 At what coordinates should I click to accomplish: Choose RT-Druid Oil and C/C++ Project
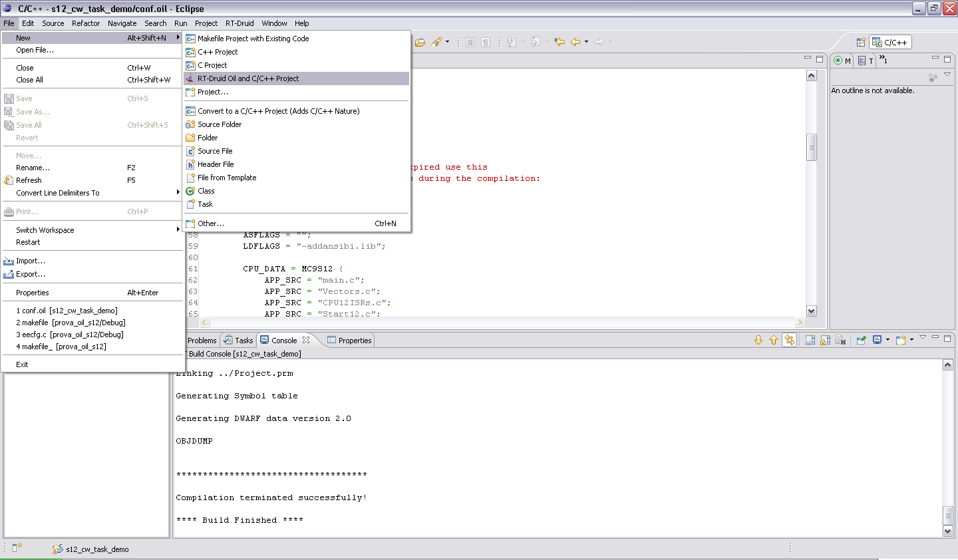point(297,78)
